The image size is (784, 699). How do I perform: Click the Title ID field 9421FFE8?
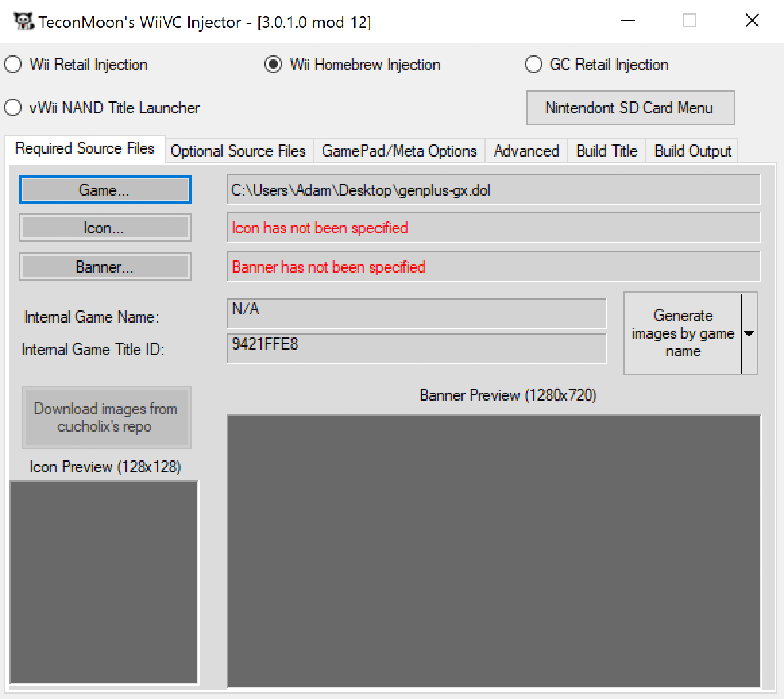416,349
